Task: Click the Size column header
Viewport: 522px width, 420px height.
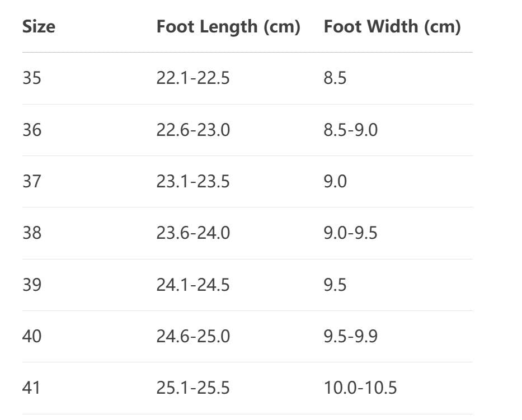Action: 39,27
